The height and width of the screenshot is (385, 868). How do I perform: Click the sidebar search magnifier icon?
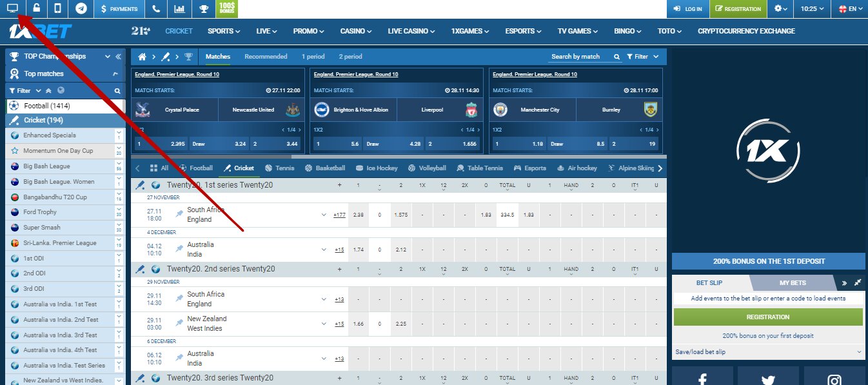point(117,91)
